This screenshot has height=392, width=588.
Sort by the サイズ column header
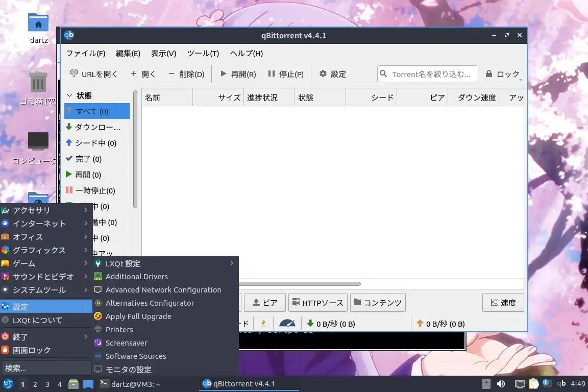[x=218, y=97]
